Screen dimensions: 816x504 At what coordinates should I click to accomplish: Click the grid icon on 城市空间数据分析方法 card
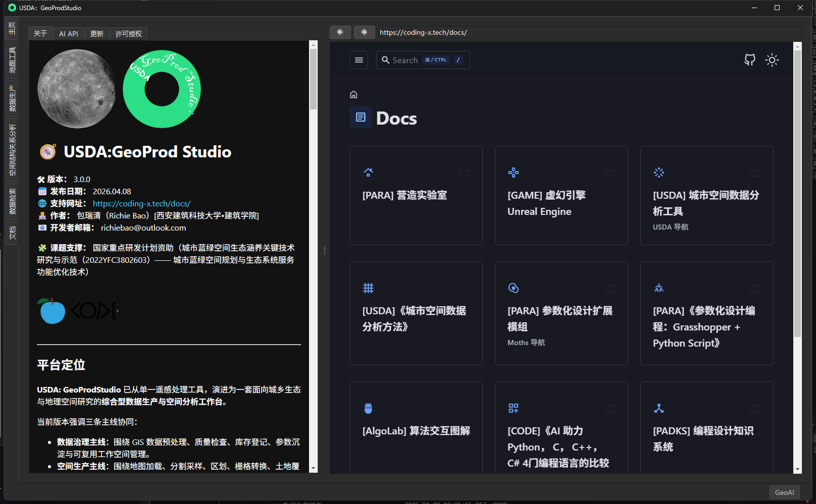click(x=368, y=288)
